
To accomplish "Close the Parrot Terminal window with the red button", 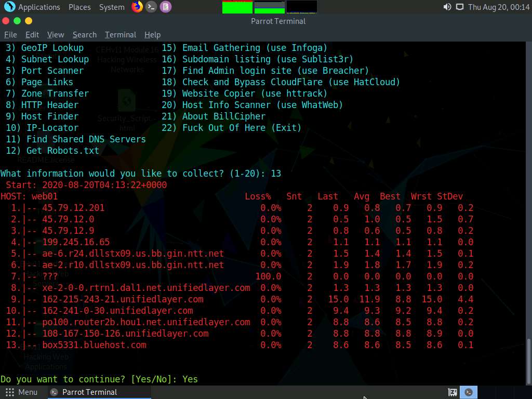I will (x=6, y=21).
